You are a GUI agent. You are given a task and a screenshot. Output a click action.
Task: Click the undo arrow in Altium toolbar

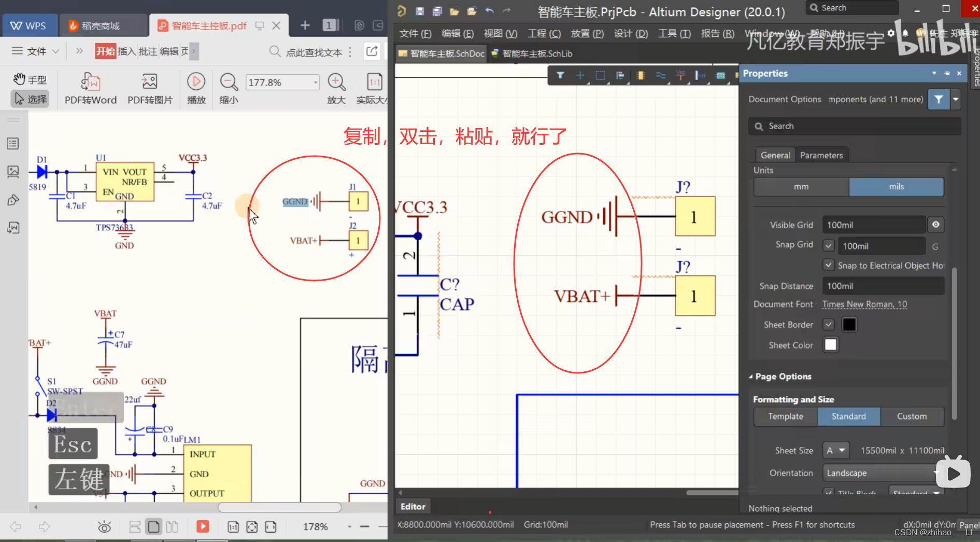point(488,10)
